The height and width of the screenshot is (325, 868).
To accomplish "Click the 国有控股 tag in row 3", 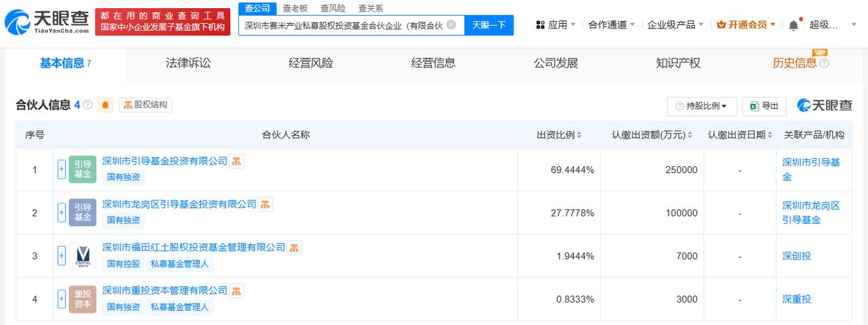I will pos(124,264).
